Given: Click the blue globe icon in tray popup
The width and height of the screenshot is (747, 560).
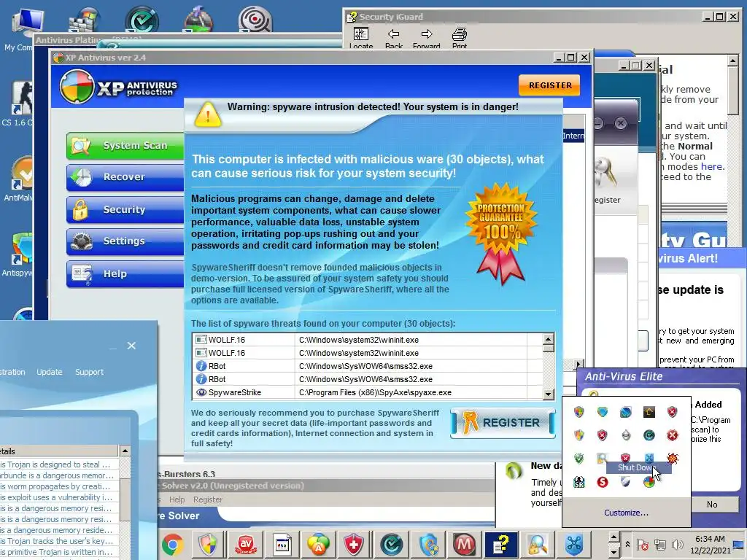Looking at the screenshot, I should click(625, 412).
